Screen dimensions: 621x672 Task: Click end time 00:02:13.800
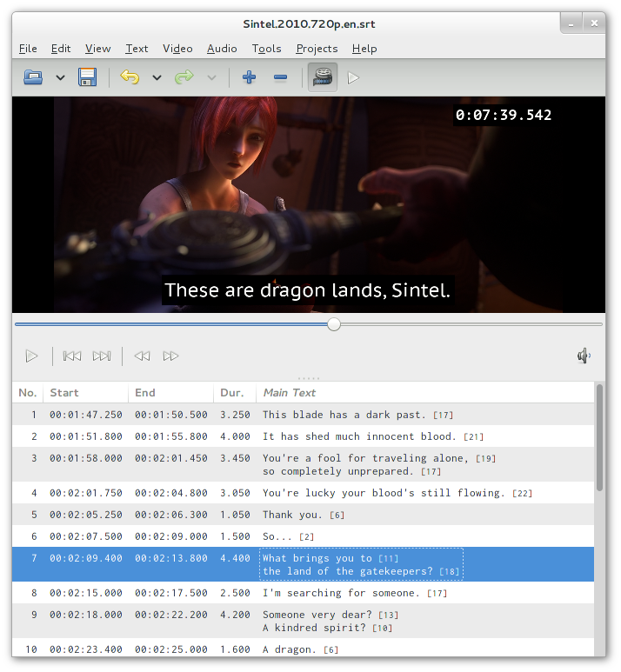[171, 558]
